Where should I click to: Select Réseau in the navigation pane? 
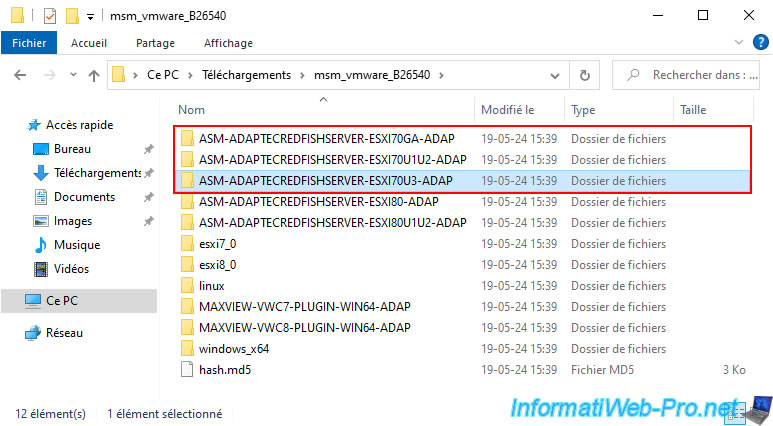click(64, 333)
